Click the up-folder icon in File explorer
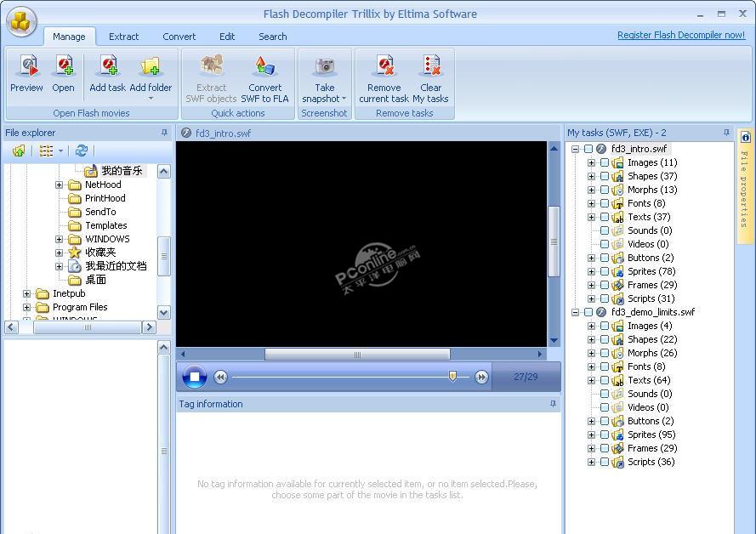This screenshot has width=756, height=534. point(19,151)
